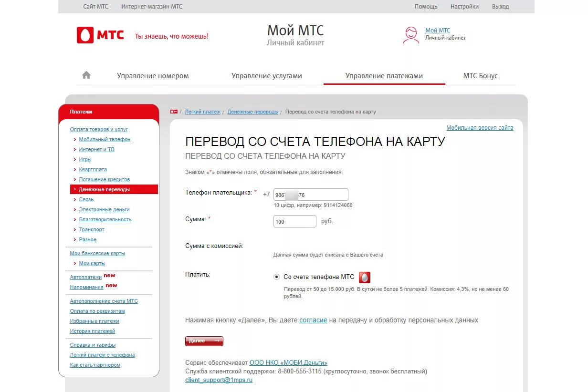The image size is (588, 392).
Task: Open home page via house icon
Action: point(86,75)
